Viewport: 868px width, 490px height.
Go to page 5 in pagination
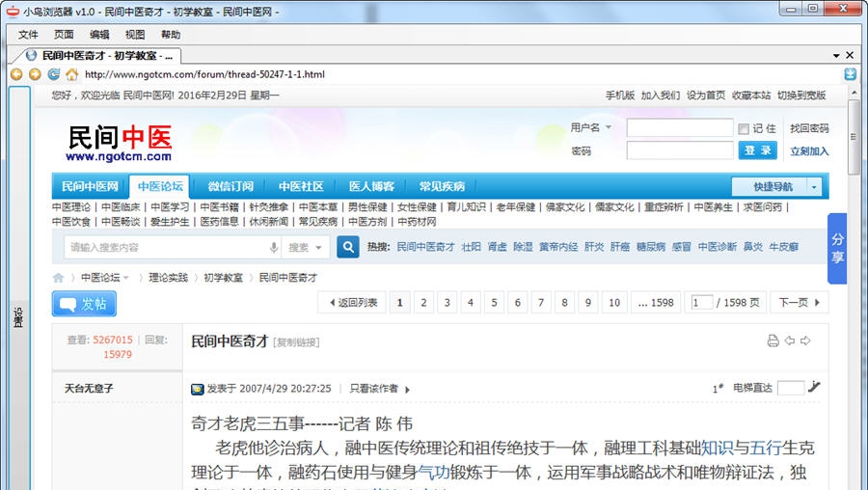click(x=494, y=302)
